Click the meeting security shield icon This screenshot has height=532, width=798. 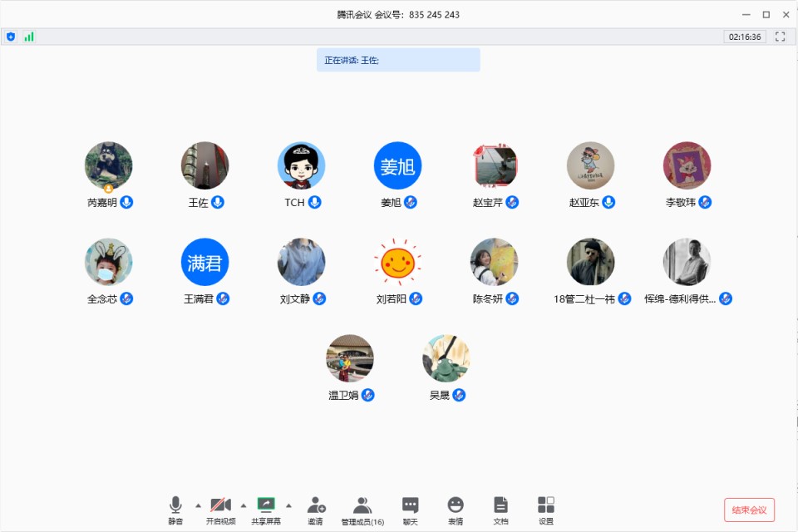pos(11,37)
